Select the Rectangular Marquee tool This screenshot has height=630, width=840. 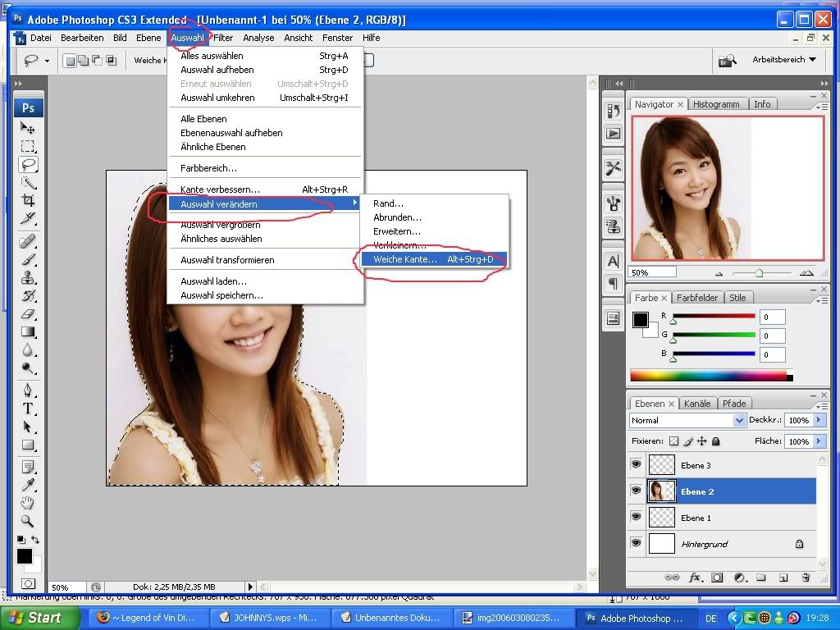click(x=28, y=146)
